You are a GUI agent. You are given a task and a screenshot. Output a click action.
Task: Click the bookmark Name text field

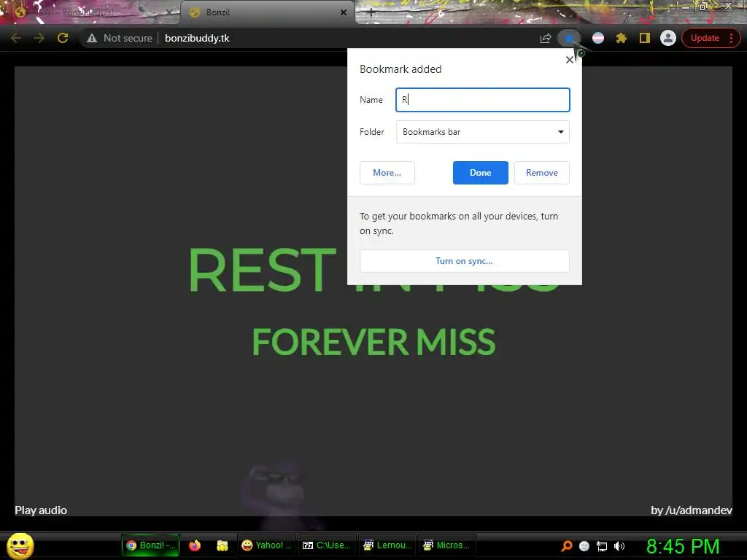point(483,100)
